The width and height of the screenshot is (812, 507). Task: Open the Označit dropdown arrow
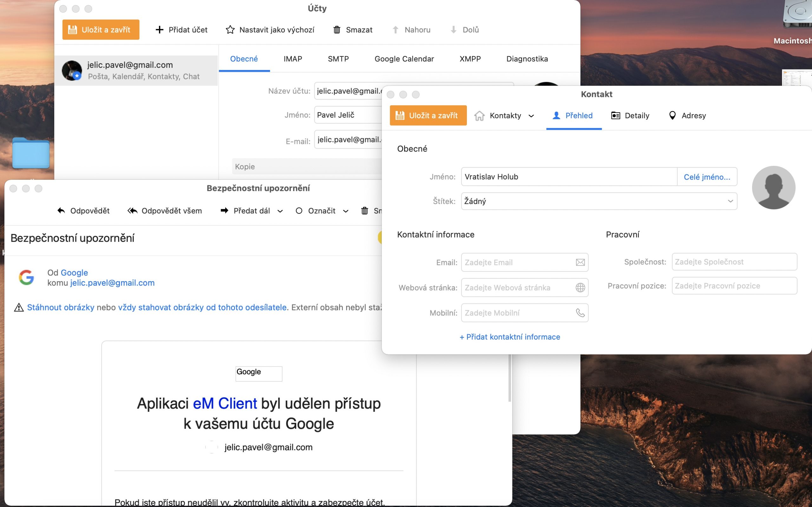click(x=346, y=211)
